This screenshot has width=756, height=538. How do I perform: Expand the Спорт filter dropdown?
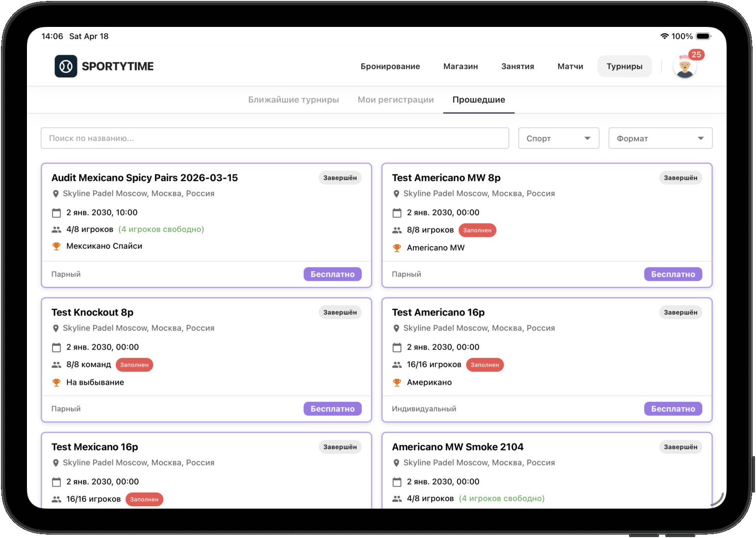click(558, 139)
